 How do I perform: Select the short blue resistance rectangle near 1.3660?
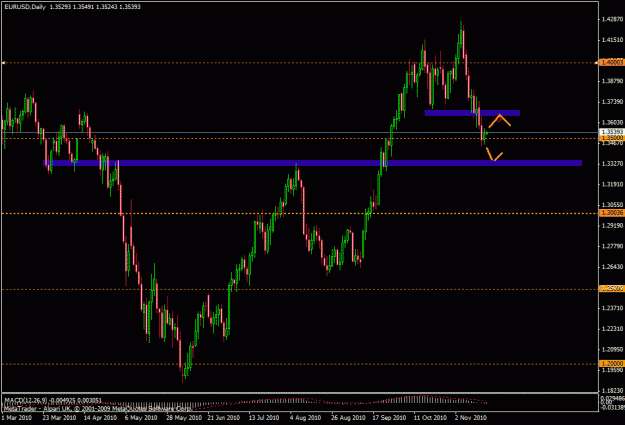pos(472,113)
